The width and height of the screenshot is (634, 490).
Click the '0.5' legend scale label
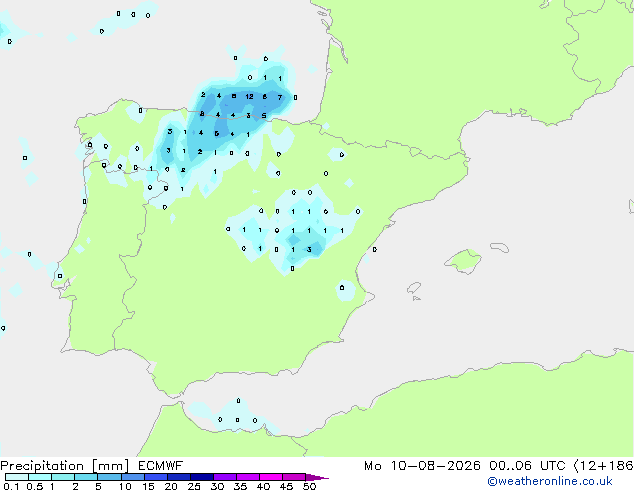point(35,486)
